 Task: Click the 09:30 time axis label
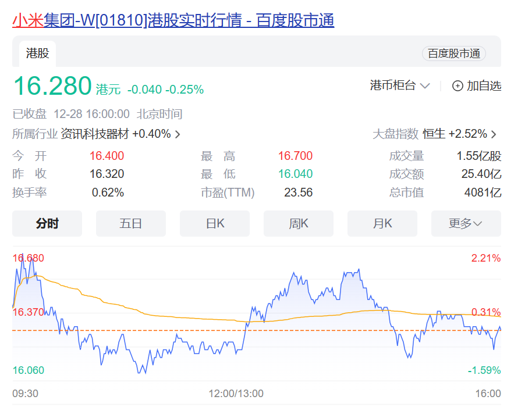point(26,394)
